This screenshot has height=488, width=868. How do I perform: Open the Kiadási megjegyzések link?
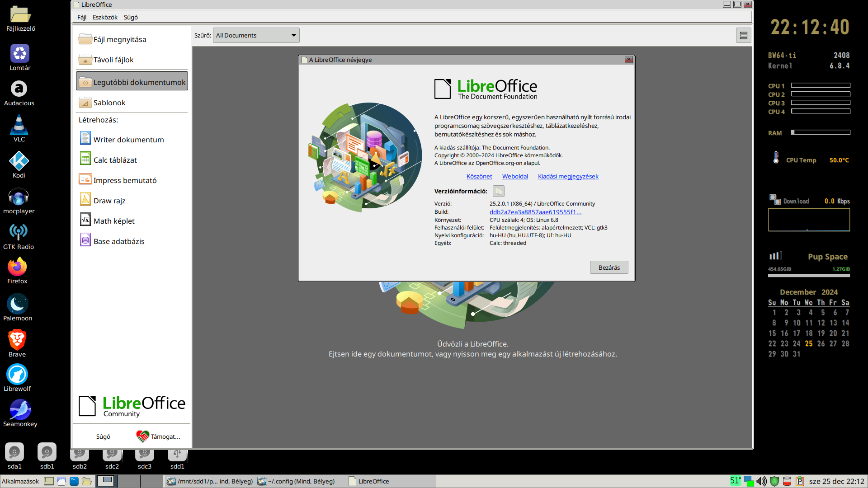point(568,176)
